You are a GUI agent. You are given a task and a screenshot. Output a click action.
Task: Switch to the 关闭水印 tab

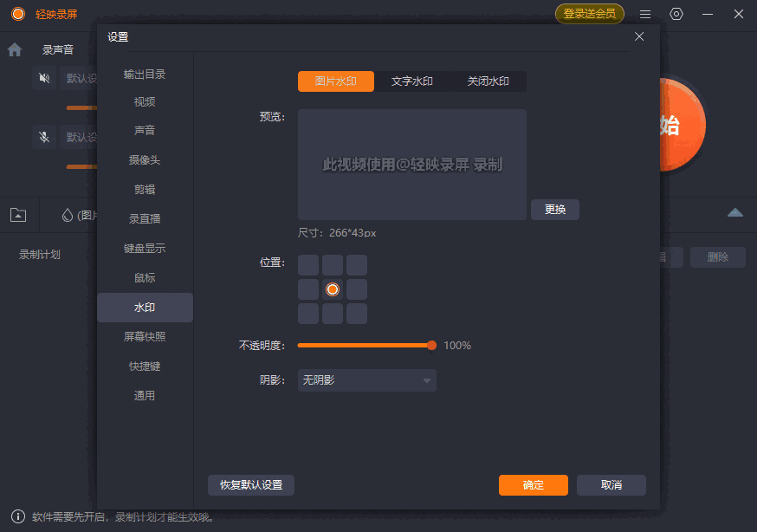pos(488,81)
